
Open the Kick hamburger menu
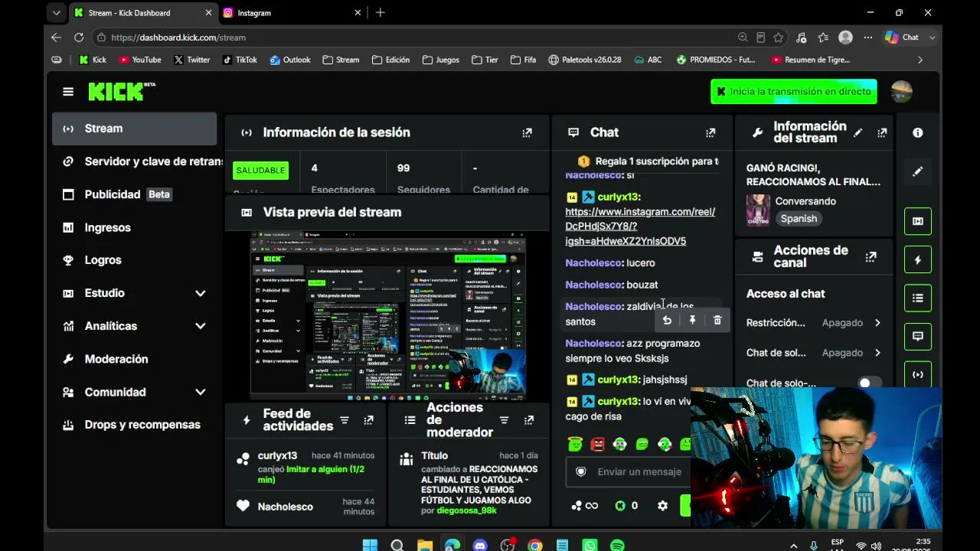(68, 92)
